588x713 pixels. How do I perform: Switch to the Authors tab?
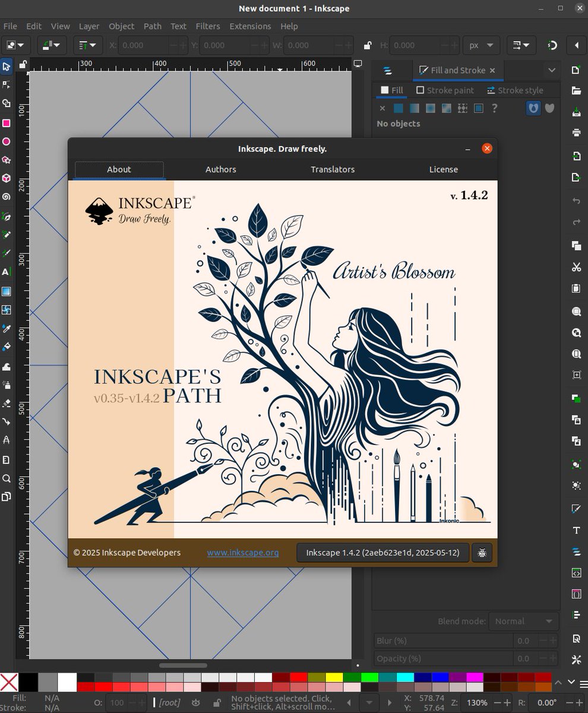220,169
